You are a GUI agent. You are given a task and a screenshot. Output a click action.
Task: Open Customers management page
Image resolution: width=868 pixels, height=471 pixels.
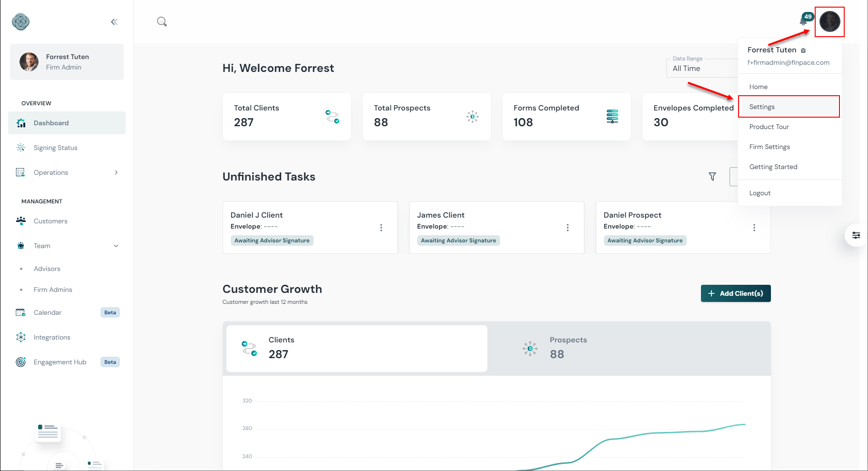[x=67, y=221]
